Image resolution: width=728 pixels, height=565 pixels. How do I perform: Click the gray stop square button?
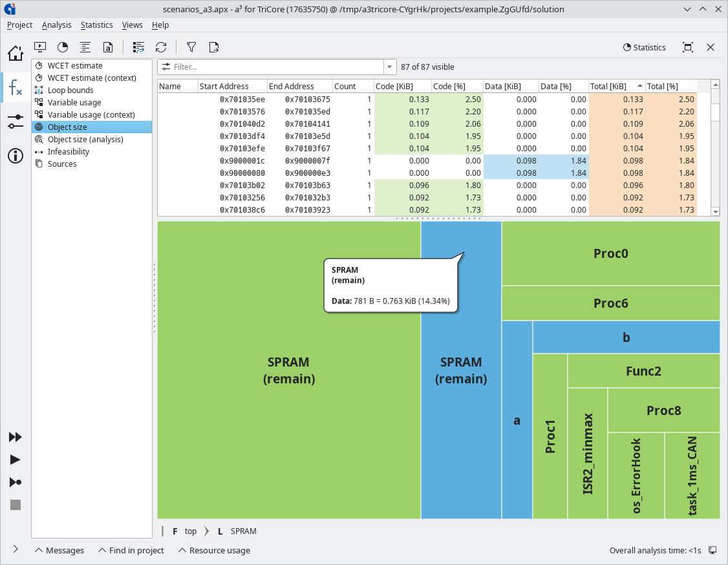(16, 505)
